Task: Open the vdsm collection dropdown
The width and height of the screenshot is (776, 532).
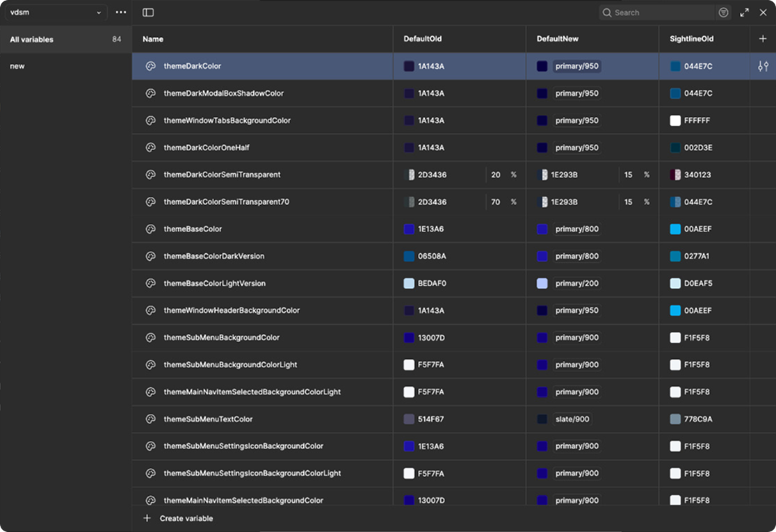Action: click(x=57, y=13)
